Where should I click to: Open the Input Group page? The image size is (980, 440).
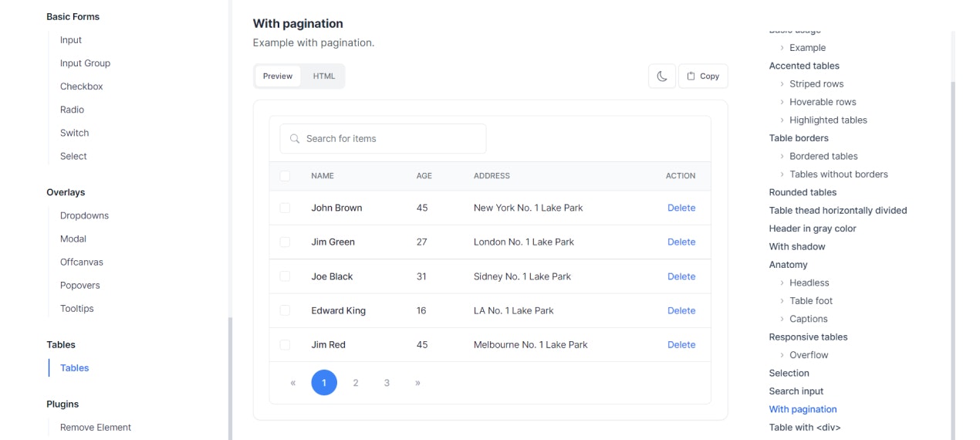pos(85,63)
